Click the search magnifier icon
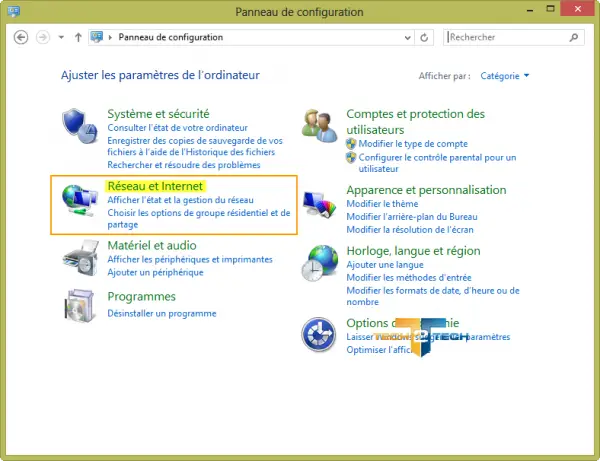This screenshot has width=600, height=461. (x=574, y=37)
